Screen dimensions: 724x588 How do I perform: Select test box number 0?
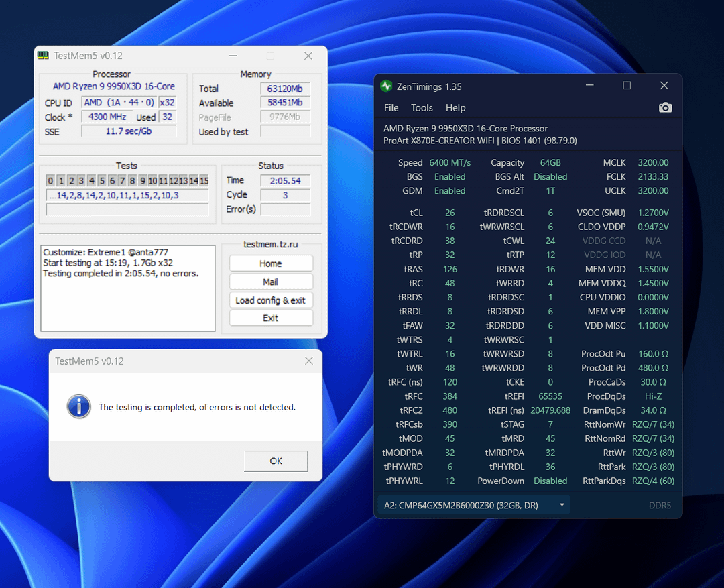(x=50, y=180)
